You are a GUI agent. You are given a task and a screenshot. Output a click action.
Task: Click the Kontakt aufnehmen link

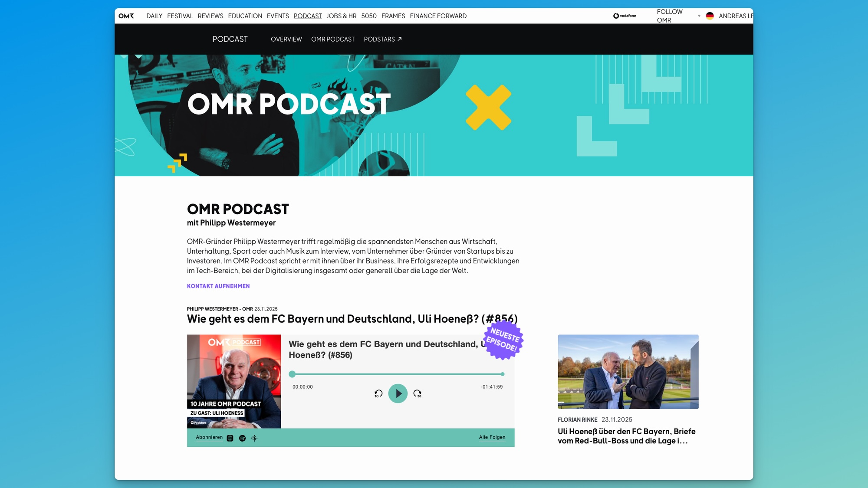point(218,286)
